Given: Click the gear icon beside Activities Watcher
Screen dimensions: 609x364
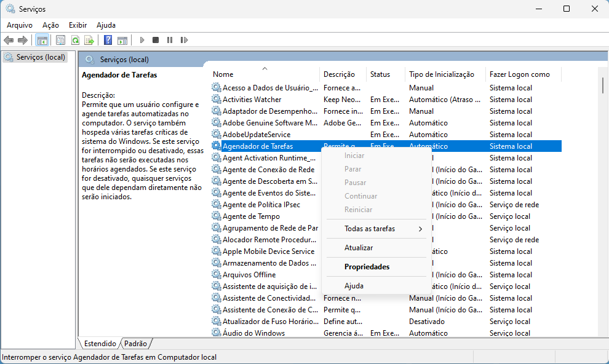Looking at the screenshot, I should coord(217,100).
